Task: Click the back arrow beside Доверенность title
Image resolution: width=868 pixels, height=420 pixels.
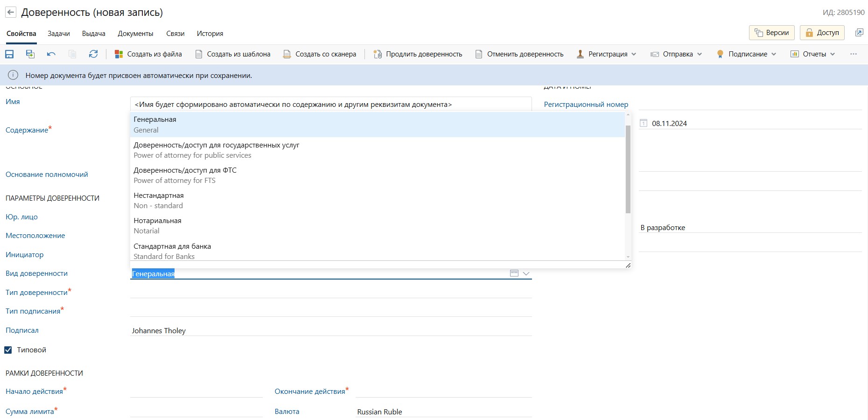Action: 11,13
